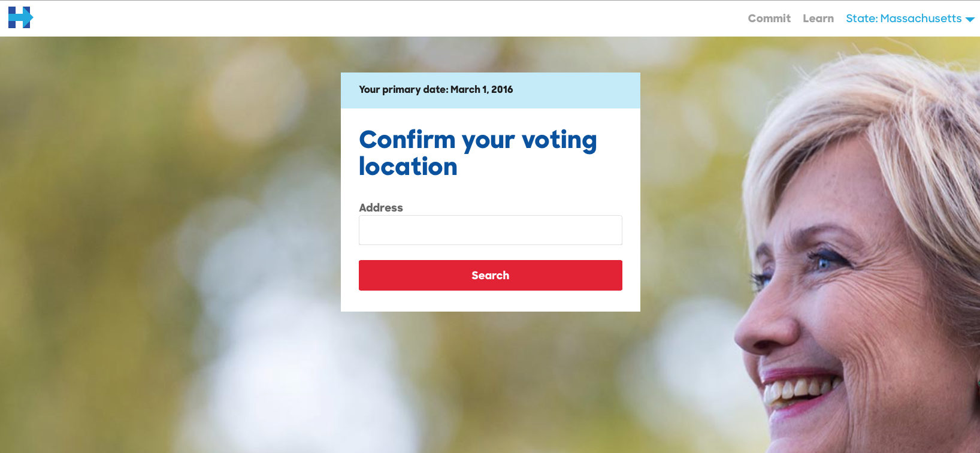Click the blue H arrow logo
980x453 pixels.
(20, 17)
